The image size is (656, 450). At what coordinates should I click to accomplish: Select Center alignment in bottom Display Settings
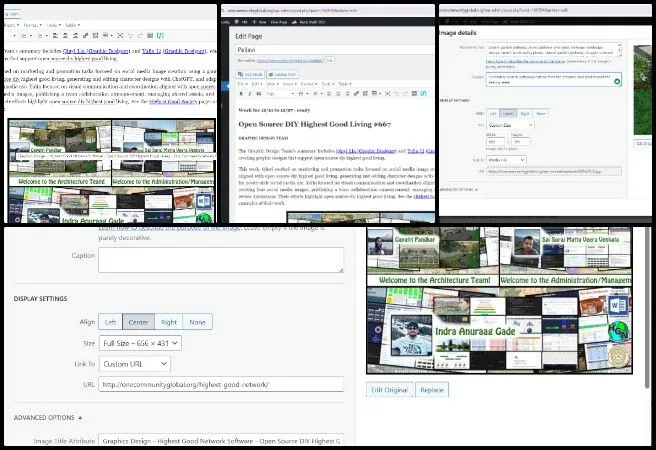pyautogui.click(x=139, y=323)
